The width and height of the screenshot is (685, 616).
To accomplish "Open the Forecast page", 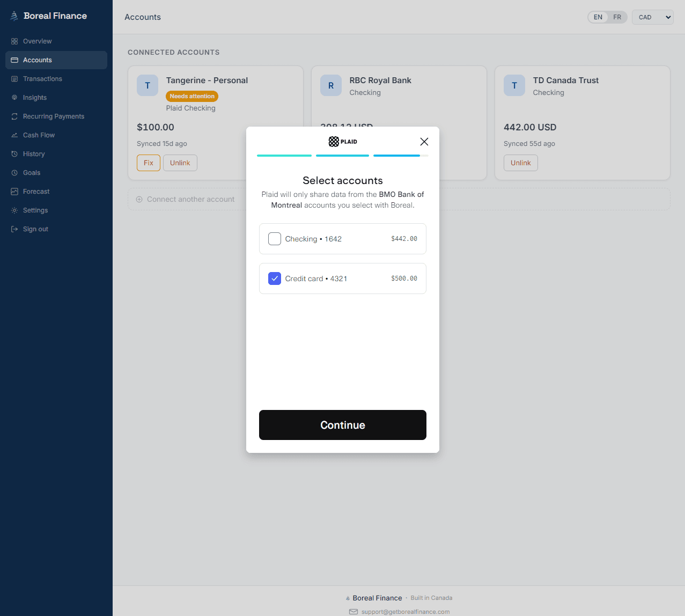I will 56,192.
